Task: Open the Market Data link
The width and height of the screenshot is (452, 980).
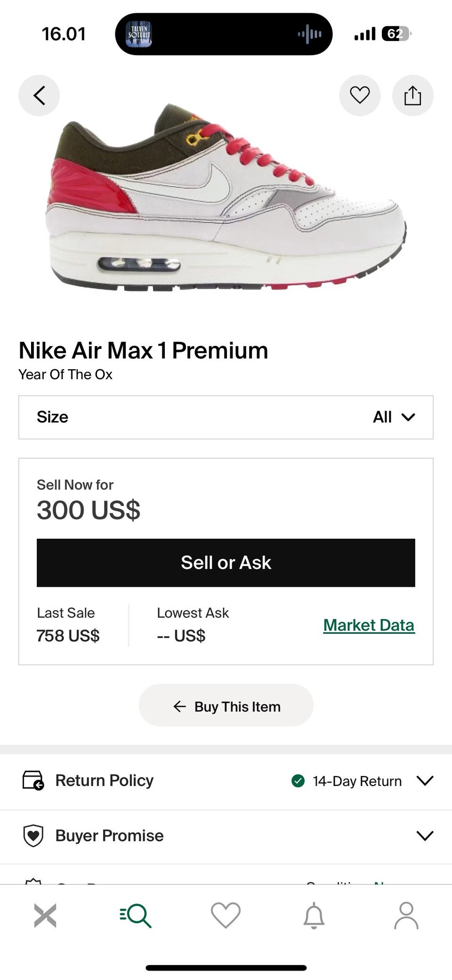Action: (x=369, y=625)
